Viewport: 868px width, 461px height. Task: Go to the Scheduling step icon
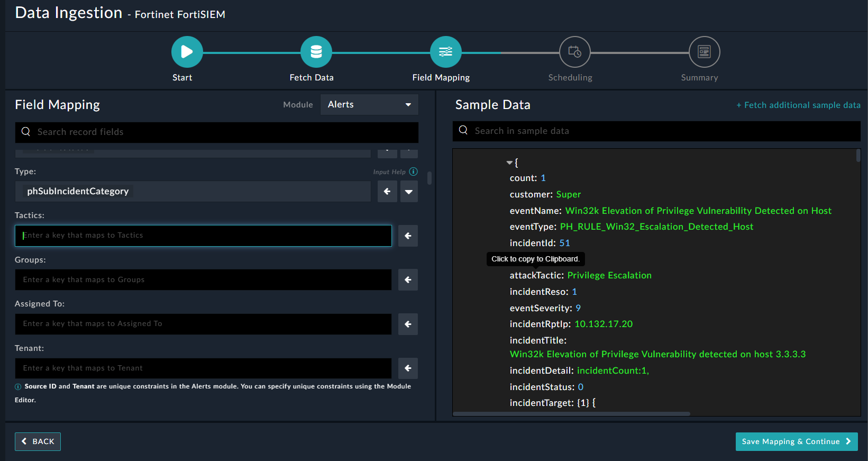574,52
